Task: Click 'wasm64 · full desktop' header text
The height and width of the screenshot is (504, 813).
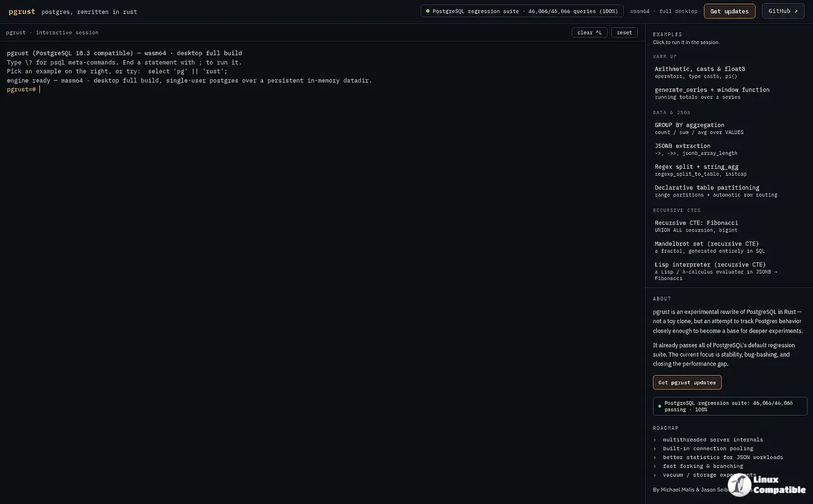Action: point(663,11)
